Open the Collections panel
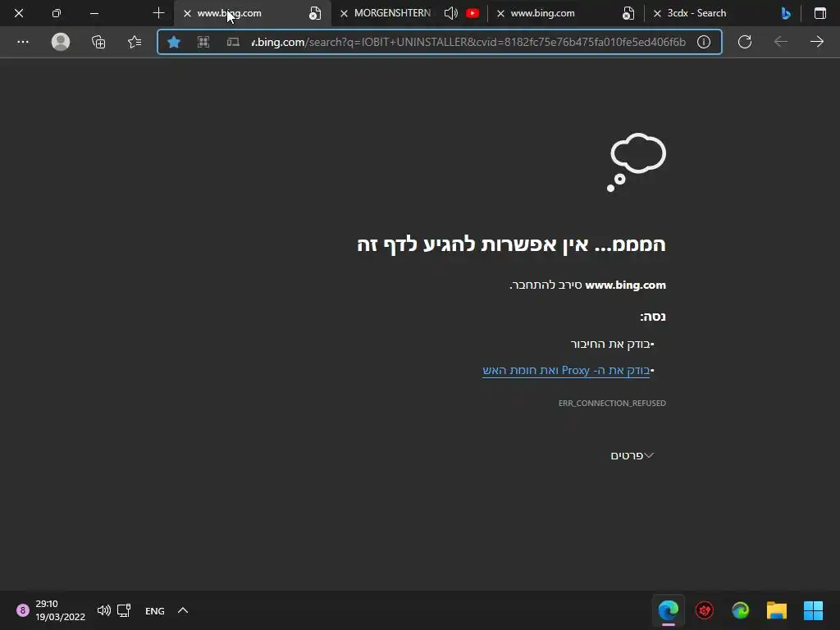Screen dimensions: 840x630 (98, 42)
